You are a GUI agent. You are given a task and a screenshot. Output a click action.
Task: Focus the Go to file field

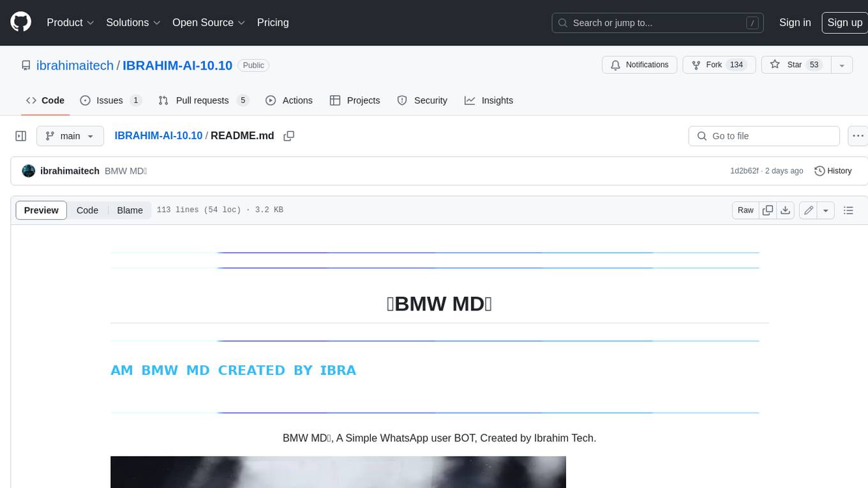[764, 136]
